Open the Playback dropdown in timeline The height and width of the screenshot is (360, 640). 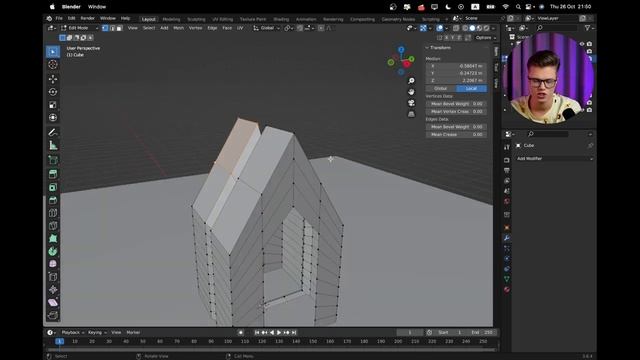(72, 333)
